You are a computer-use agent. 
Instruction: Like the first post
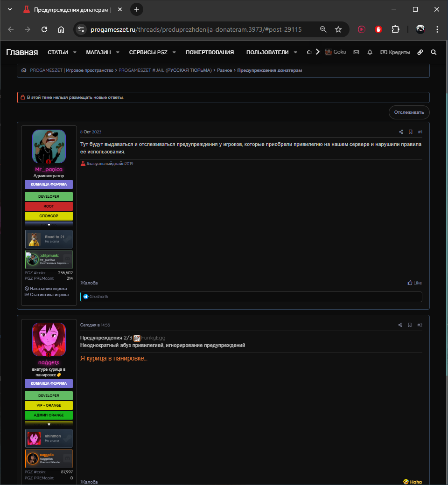pyautogui.click(x=414, y=283)
